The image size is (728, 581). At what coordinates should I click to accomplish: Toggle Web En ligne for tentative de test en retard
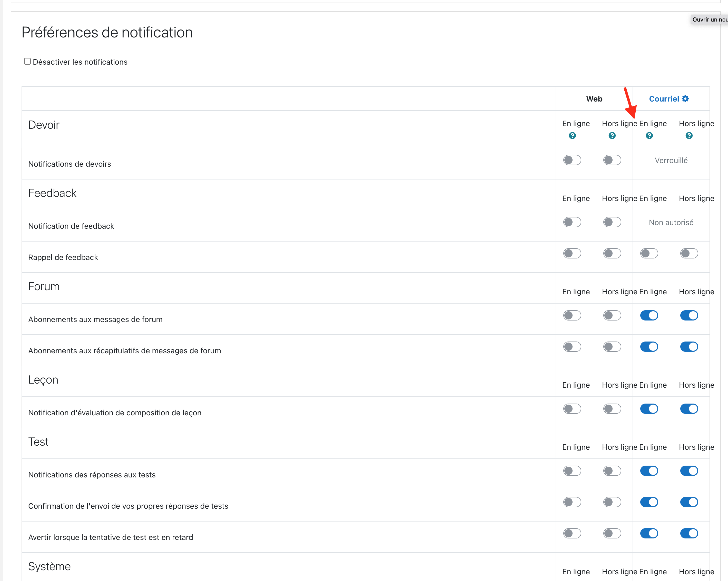click(x=572, y=533)
